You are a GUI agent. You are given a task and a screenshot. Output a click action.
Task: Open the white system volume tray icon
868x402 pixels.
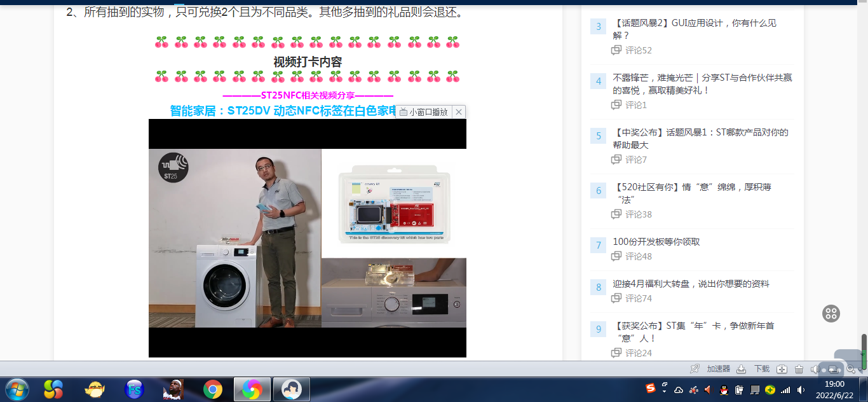tap(801, 390)
